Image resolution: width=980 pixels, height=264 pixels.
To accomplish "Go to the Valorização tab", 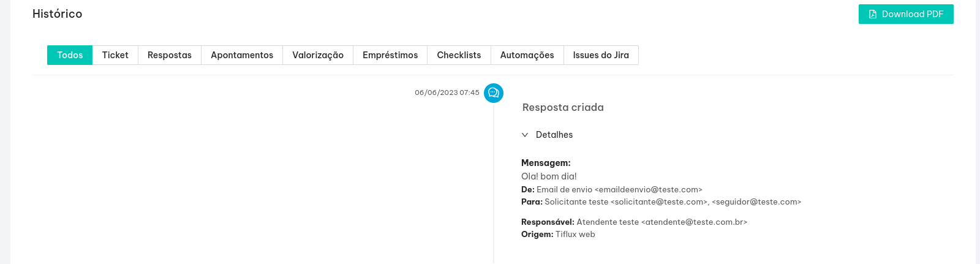I will pos(318,55).
